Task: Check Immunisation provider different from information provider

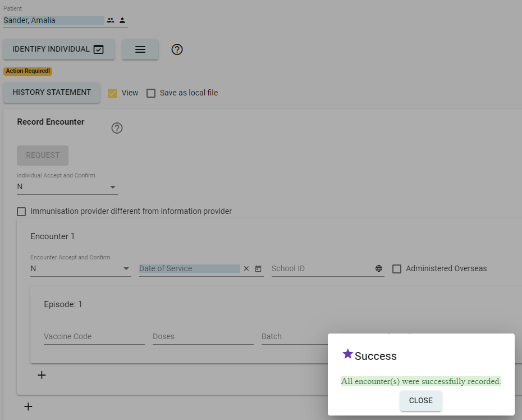Action: tap(21, 212)
